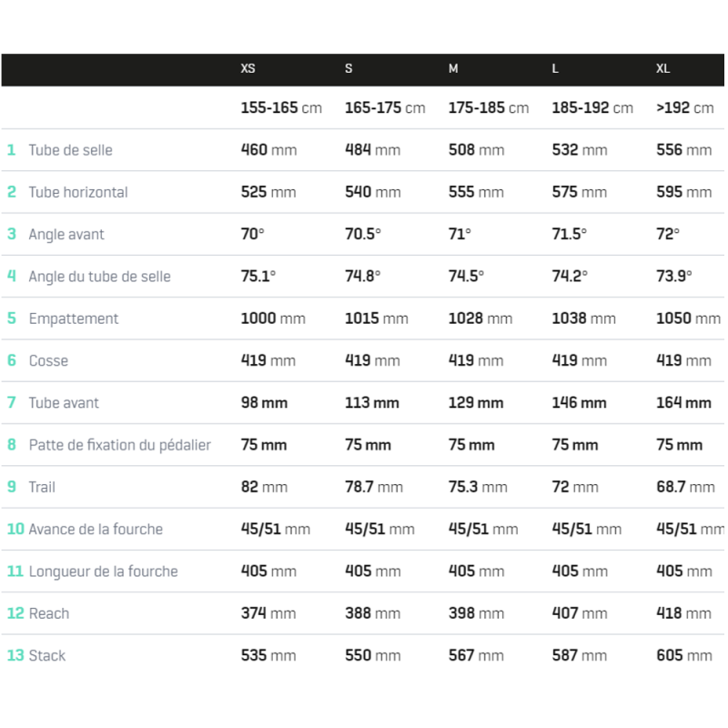This screenshot has height=728, width=728.
Task: Click the Longueur de la fourche label
Action: point(103,571)
